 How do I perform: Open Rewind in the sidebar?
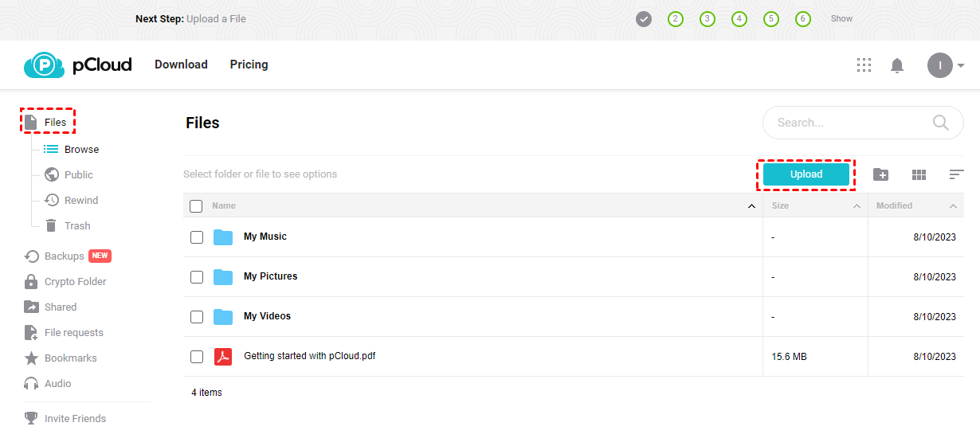pos(80,201)
